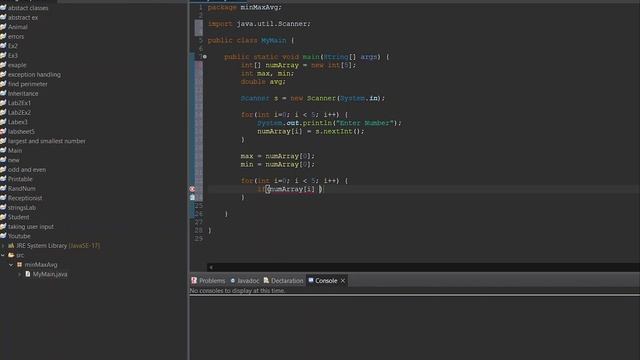
Task: Click the editor horizontal scrollbar left arrow
Action: point(211,267)
